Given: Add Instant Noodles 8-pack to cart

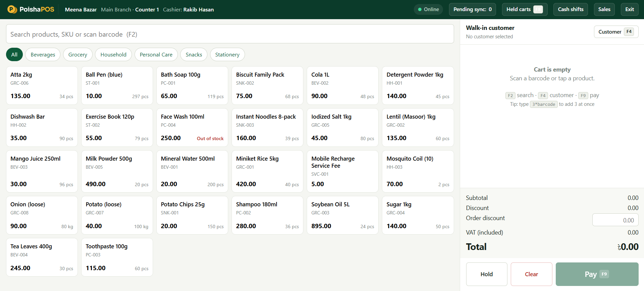Looking at the screenshot, I should (267, 128).
